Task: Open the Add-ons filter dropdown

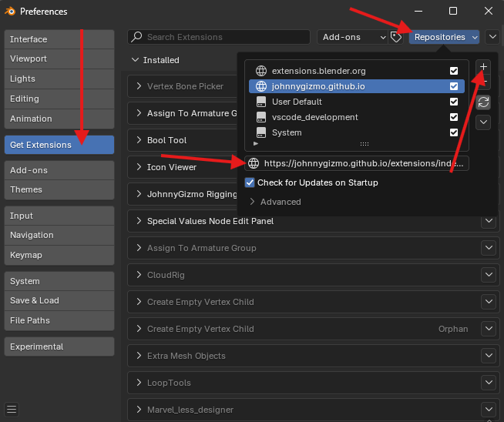Action: point(352,37)
